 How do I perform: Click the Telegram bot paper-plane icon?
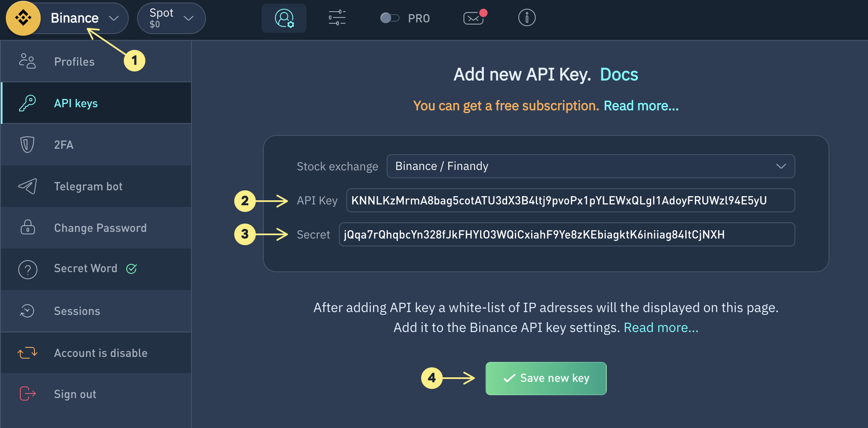pyautogui.click(x=27, y=186)
